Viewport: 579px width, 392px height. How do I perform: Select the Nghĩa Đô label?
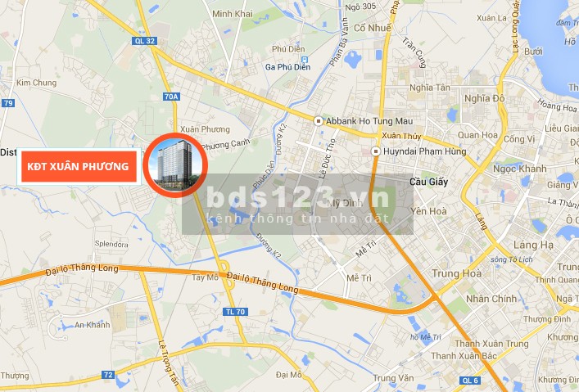(485, 98)
